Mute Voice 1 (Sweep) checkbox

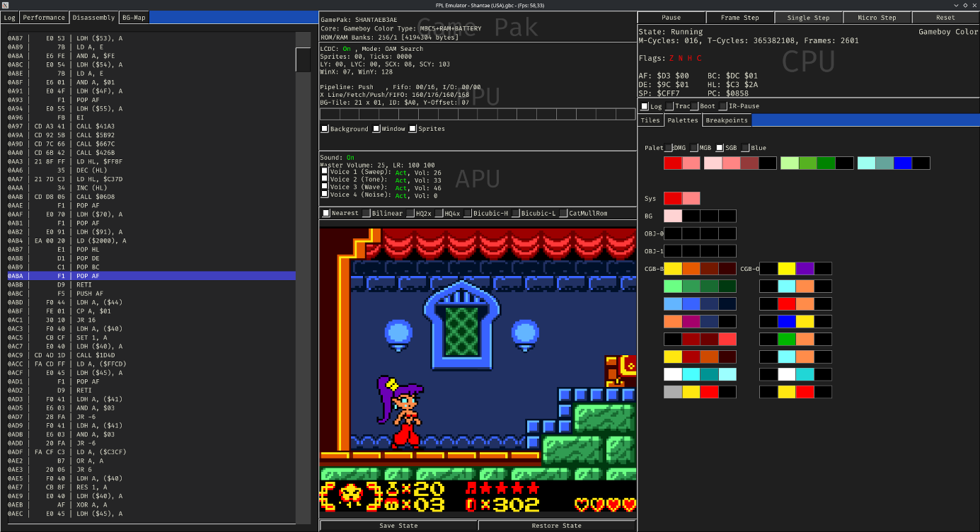325,170
